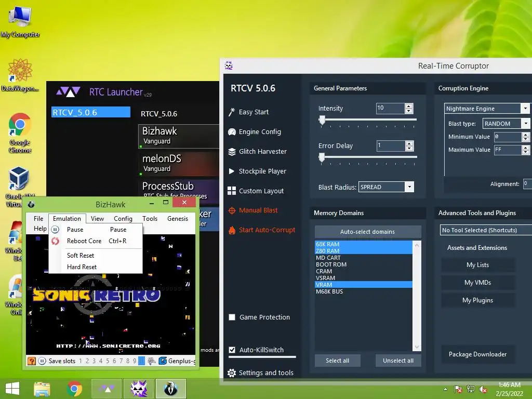Select RTCV_5.0.6 version in launcher list

coord(91,112)
